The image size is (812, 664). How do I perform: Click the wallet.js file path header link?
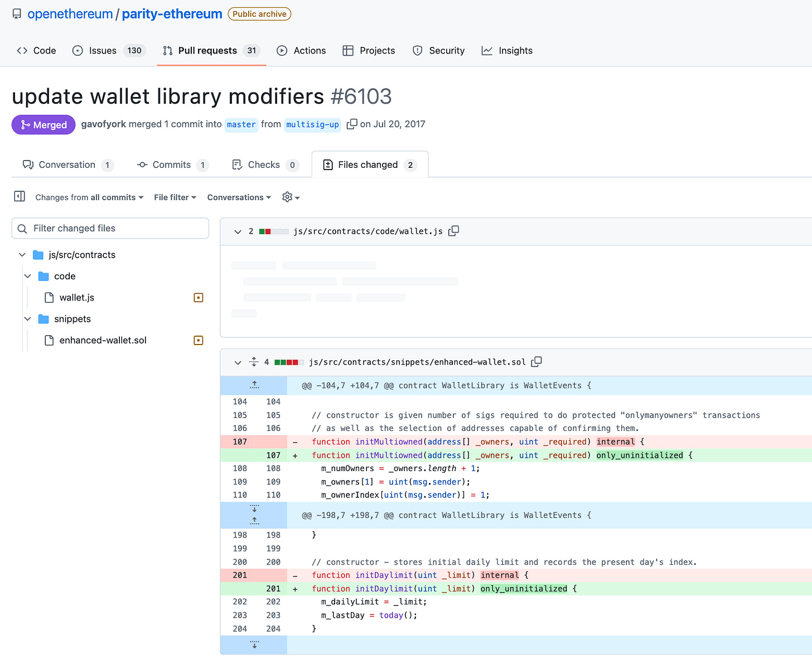point(368,231)
